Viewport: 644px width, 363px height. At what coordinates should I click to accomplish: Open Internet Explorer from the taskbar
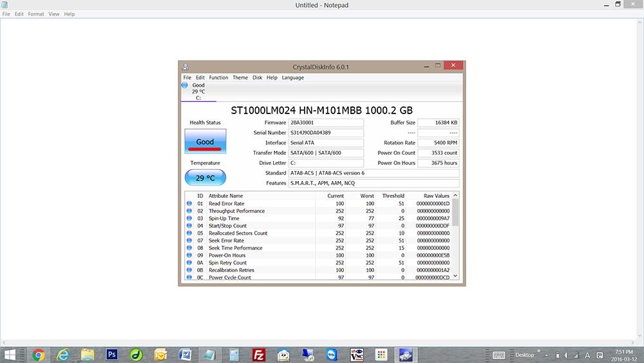click(63, 355)
